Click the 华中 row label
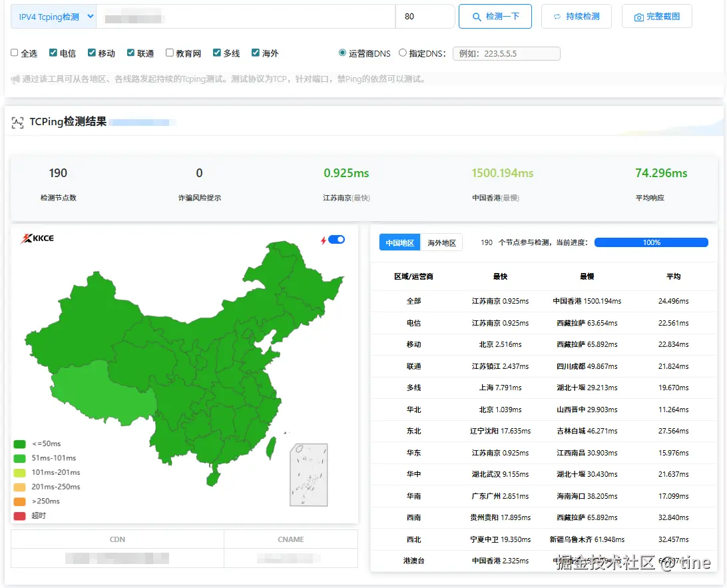This screenshot has width=727, height=588. [x=413, y=474]
